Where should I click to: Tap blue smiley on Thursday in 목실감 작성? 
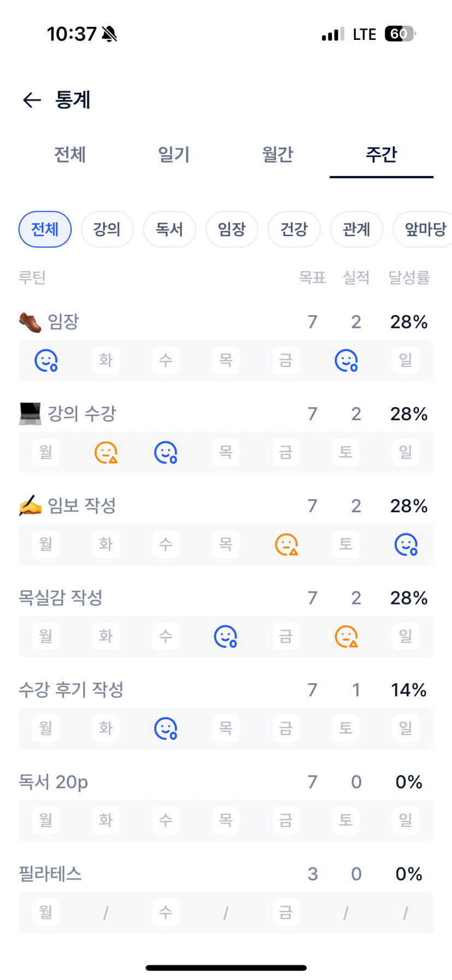[226, 636]
